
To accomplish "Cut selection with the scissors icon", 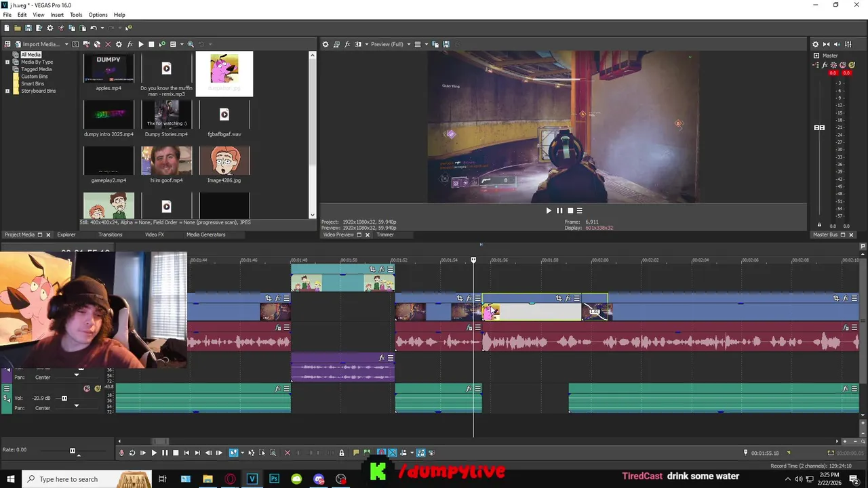I will click(x=60, y=28).
